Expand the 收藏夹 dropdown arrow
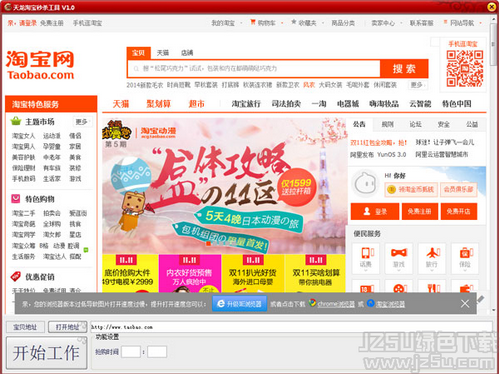500x374 pixels. [x=323, y=23]
